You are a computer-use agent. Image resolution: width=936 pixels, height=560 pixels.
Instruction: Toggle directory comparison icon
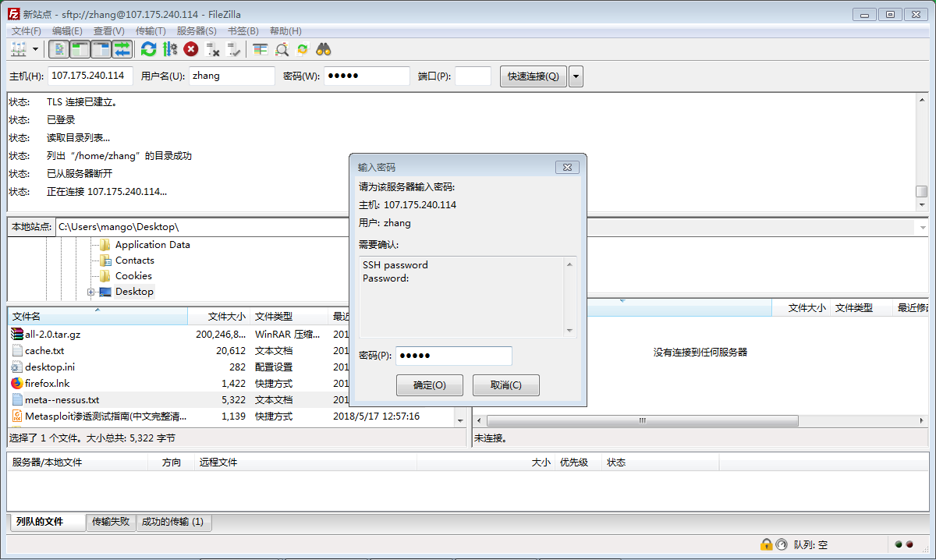tap(282, 49)
